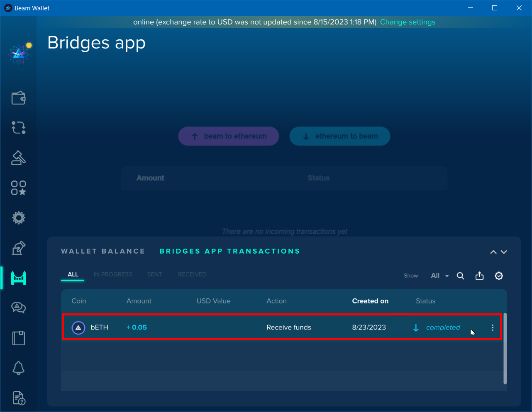Verify payment proof with the badge icon

click(499, 275)
